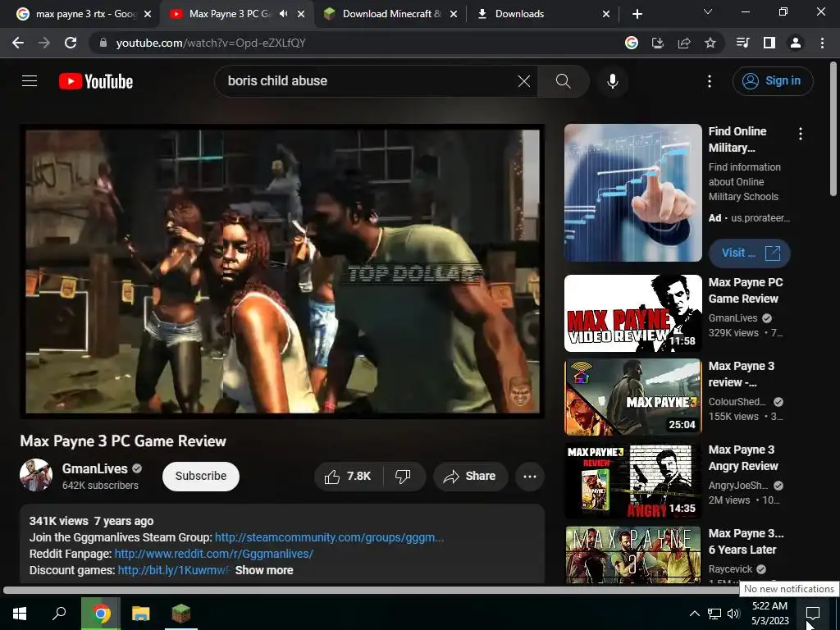Click the video player area

pyautogui.click(x=282, y=271)
